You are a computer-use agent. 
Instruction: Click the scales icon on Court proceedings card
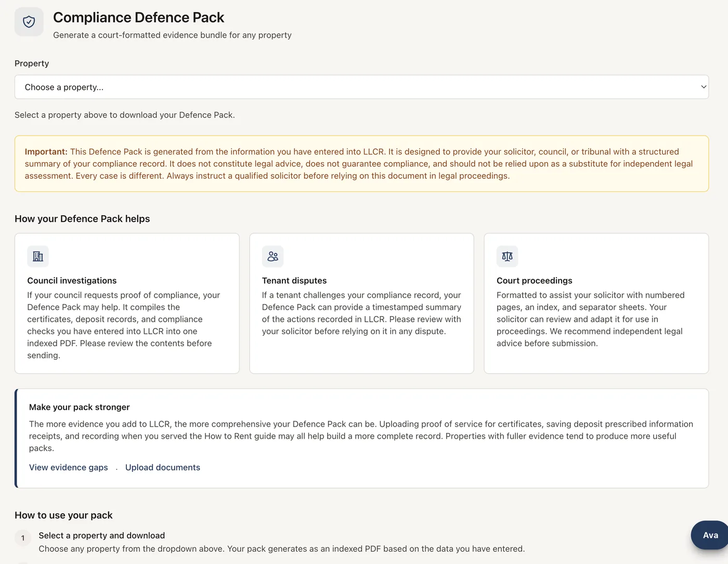pyautogui.click(x=508, y=256)
